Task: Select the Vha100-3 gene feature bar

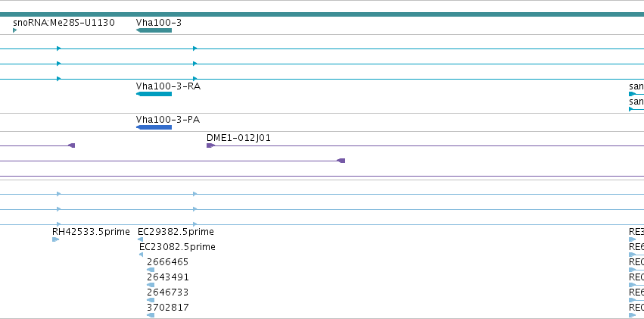Action: (x=154, y=30)
